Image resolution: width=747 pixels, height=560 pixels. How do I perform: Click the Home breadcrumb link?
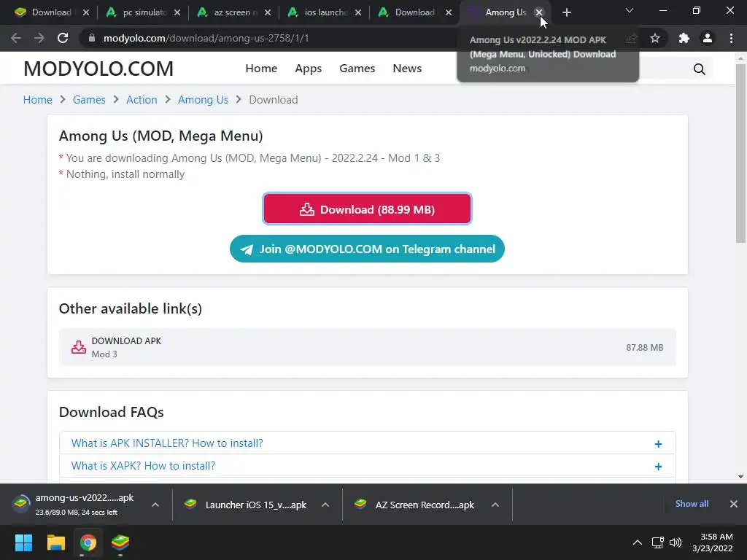point(38,99)
